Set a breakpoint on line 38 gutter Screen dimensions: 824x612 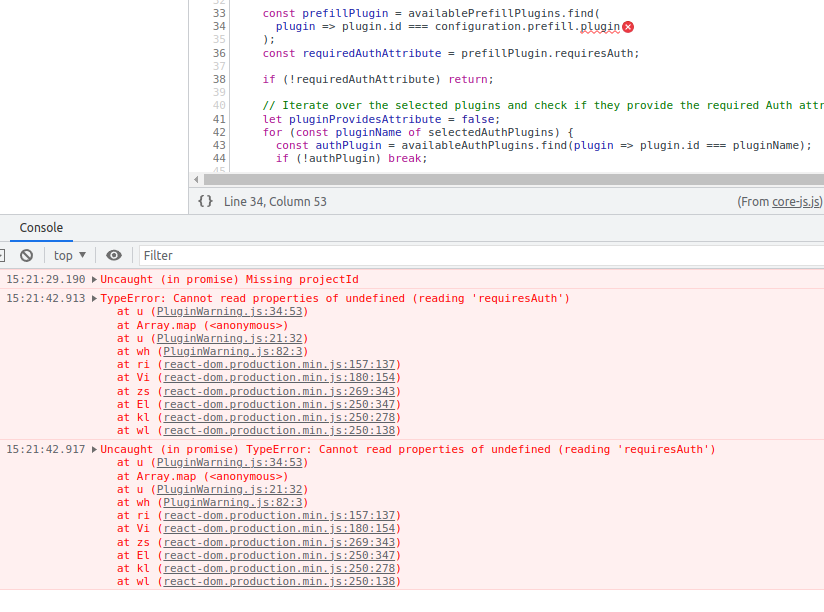[x=219, y=79]
